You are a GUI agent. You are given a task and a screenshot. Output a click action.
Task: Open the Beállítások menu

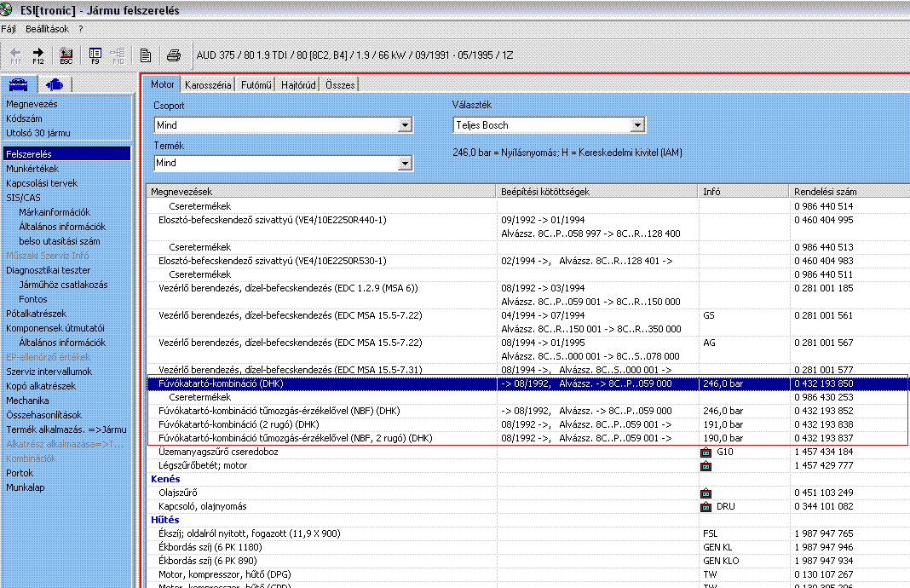pos(47,29)
